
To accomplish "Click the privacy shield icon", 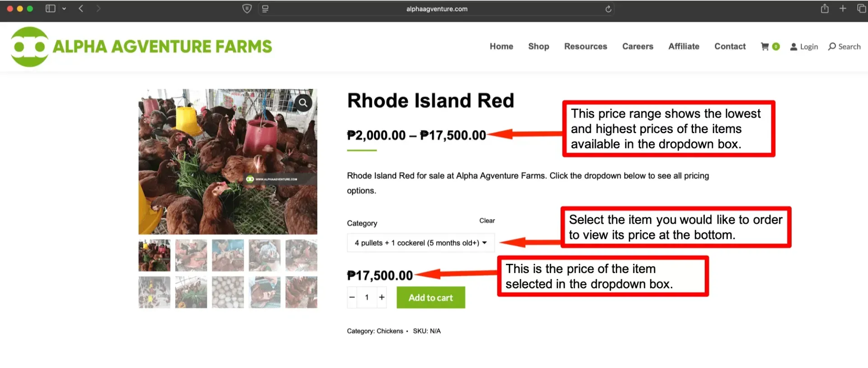I will 247,9.
